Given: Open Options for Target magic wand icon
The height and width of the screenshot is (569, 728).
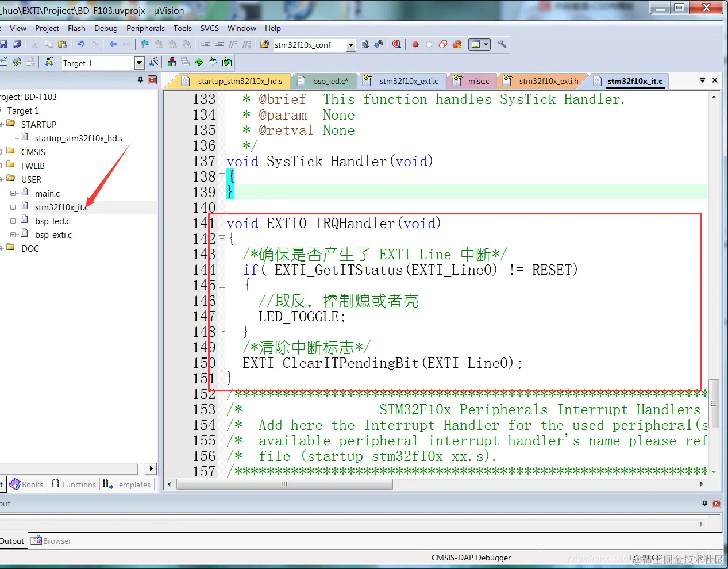Looking at the screenshot, I should [153, 62].
